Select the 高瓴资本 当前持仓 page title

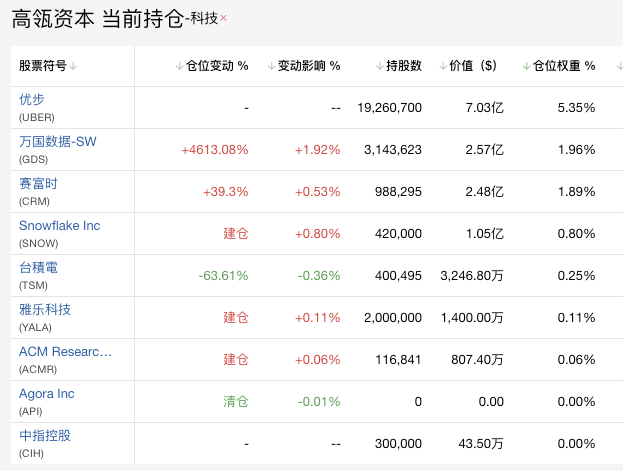point(98,19)
